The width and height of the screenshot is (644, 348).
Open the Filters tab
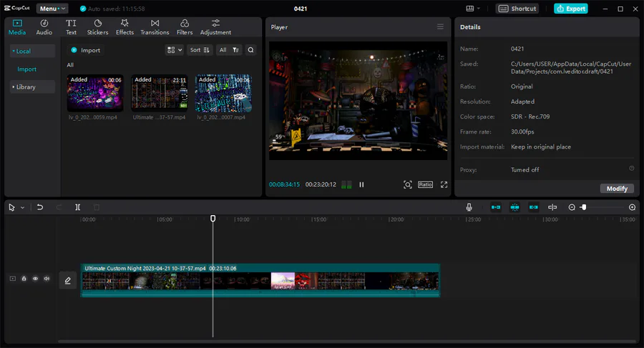185,27
